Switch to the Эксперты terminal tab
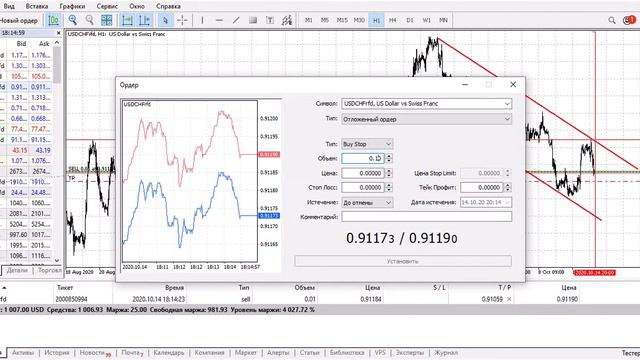 (x=410, y=353)
